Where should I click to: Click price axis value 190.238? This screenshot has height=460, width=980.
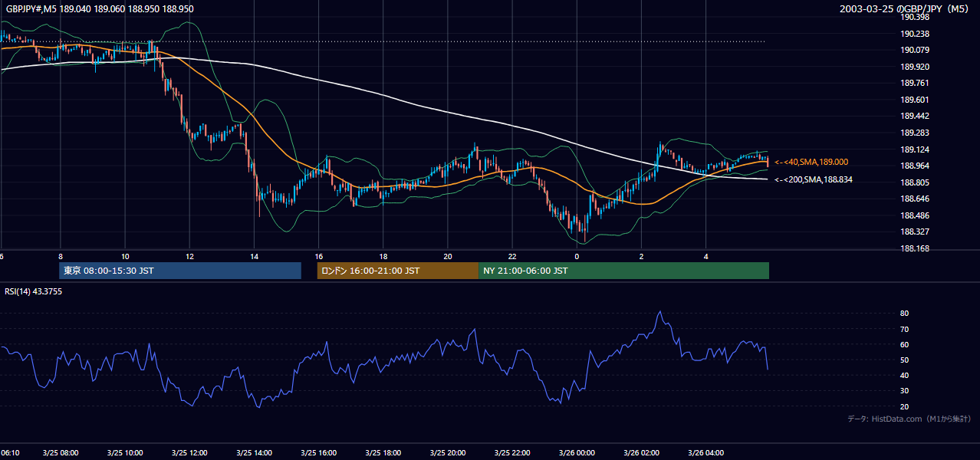point(915,34)
